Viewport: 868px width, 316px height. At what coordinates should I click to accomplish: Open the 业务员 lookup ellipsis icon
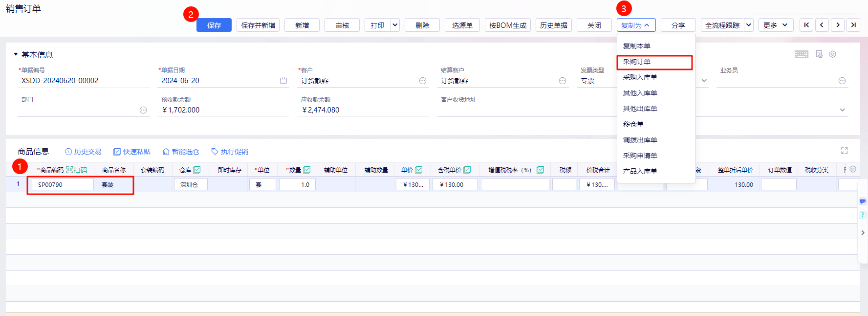[x=842, y=81]
